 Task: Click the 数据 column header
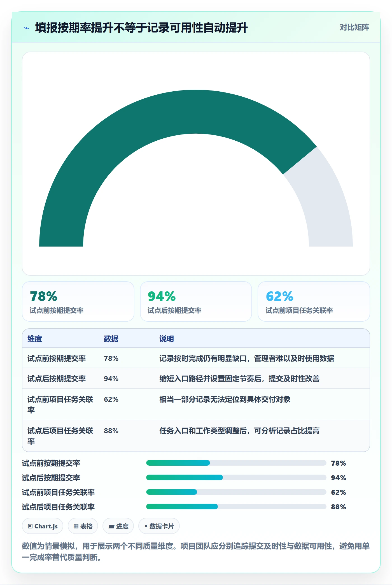(111, 339)
